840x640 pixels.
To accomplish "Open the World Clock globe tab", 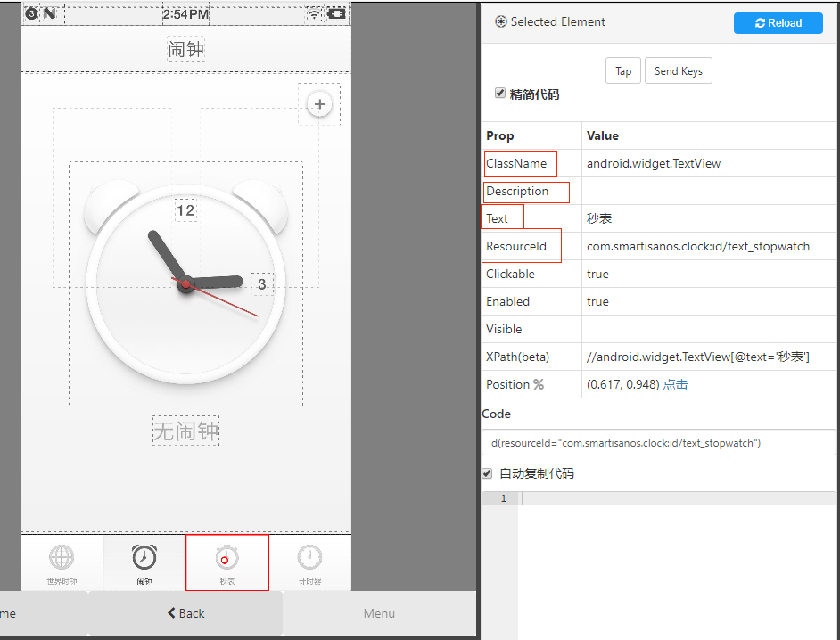I will [62, 558].
